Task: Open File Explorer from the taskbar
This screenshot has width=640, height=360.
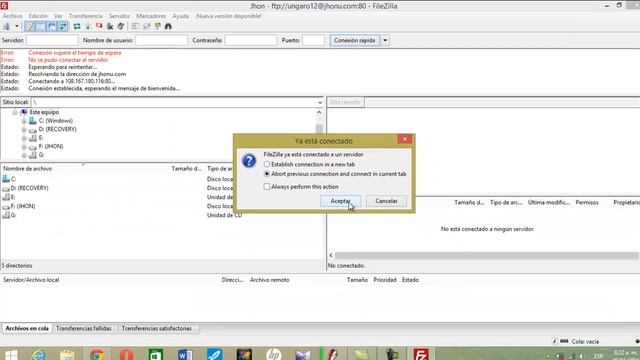Action: 67,355
